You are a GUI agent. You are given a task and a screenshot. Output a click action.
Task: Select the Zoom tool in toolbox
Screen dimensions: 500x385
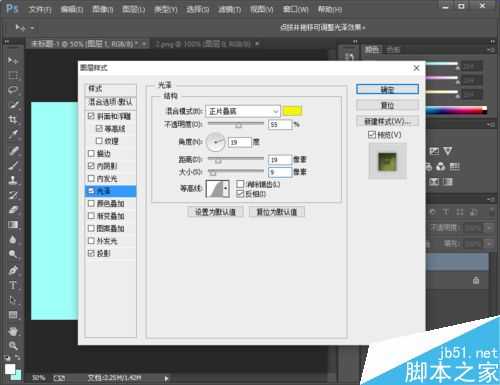[x=13, y=346]
